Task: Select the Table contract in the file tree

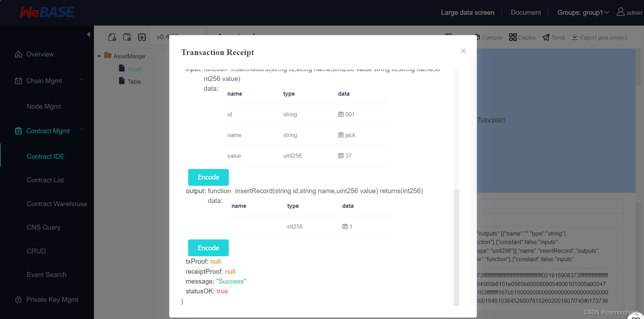Action: click(133, 81)
